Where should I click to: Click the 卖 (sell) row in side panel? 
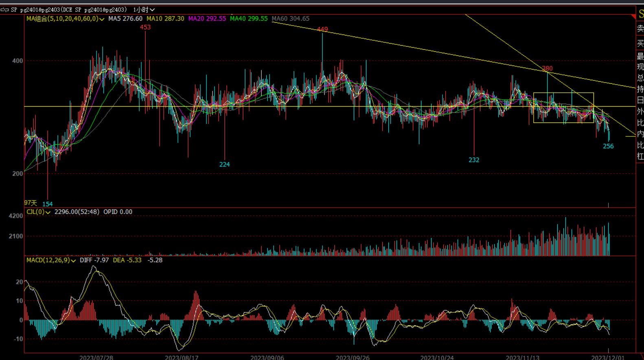point(640,28)
